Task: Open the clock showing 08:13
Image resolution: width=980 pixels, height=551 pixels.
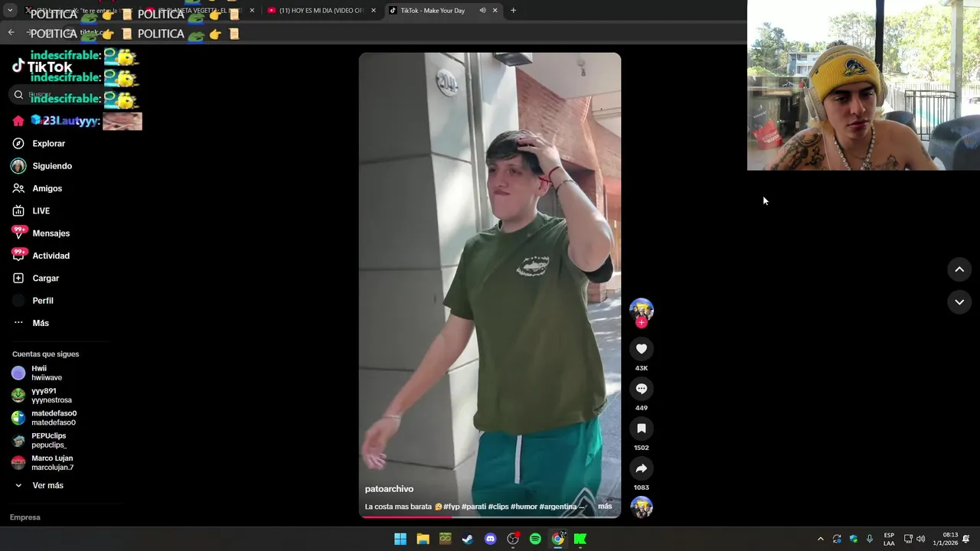Action: (x=946, y=539)
